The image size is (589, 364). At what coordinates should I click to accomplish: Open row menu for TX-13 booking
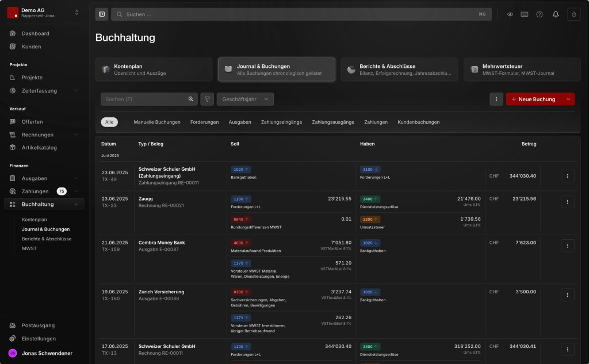(x=567, y=350)
